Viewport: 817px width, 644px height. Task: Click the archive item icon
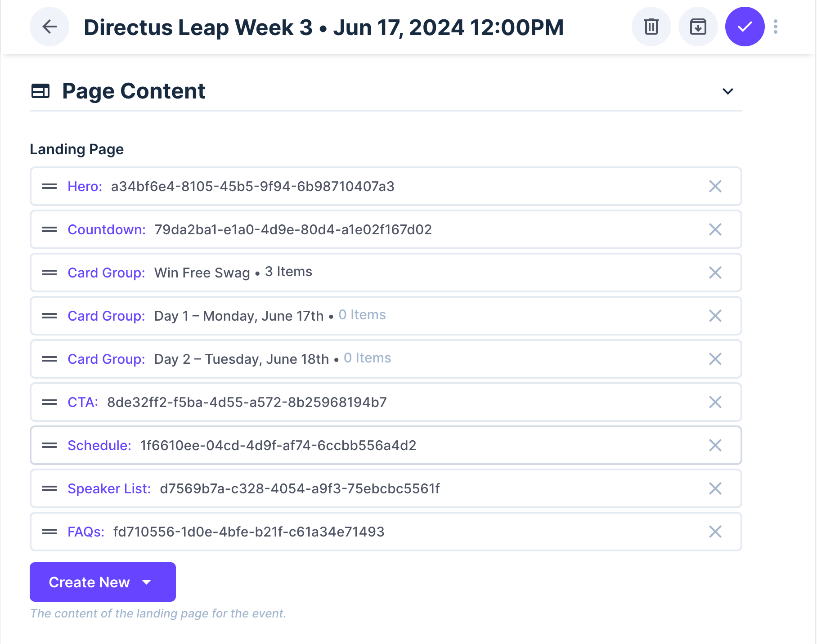pyautogui.click(x=698, y=27)
